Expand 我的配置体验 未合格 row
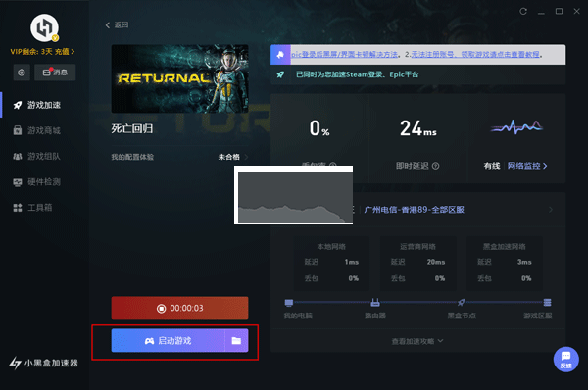Image resolution: width=588 pixels, height=390 pixels. pos(179,157)
